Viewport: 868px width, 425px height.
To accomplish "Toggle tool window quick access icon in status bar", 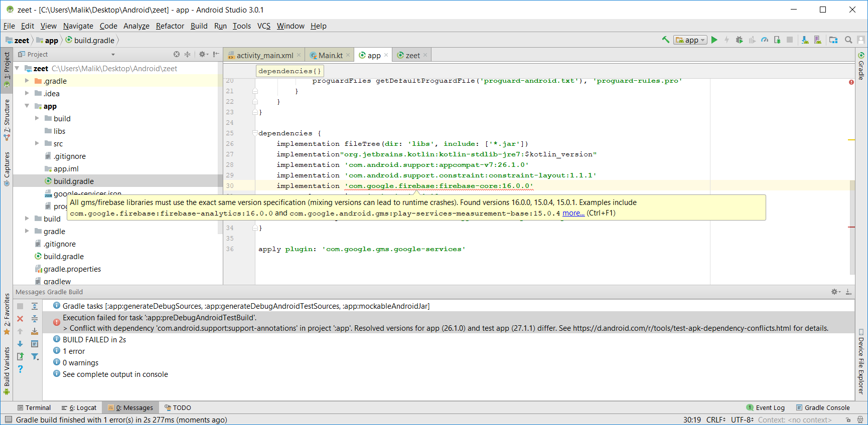I will click(x=8, y=419).
